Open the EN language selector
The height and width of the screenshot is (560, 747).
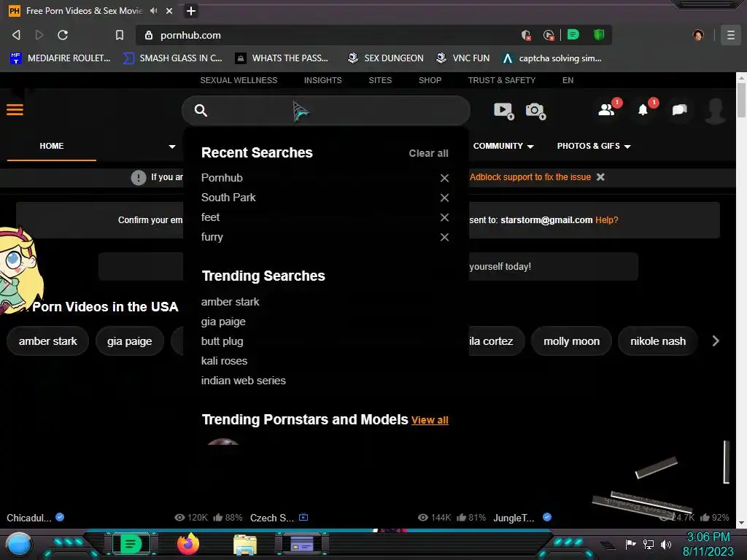[x=568, y=80]
